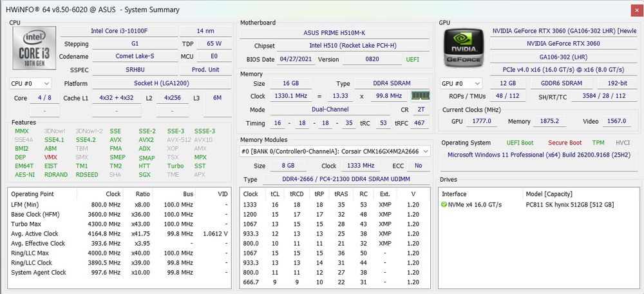Click the 65 W TDP value
This screenshot has height=294, width=644.
point(214,44)
